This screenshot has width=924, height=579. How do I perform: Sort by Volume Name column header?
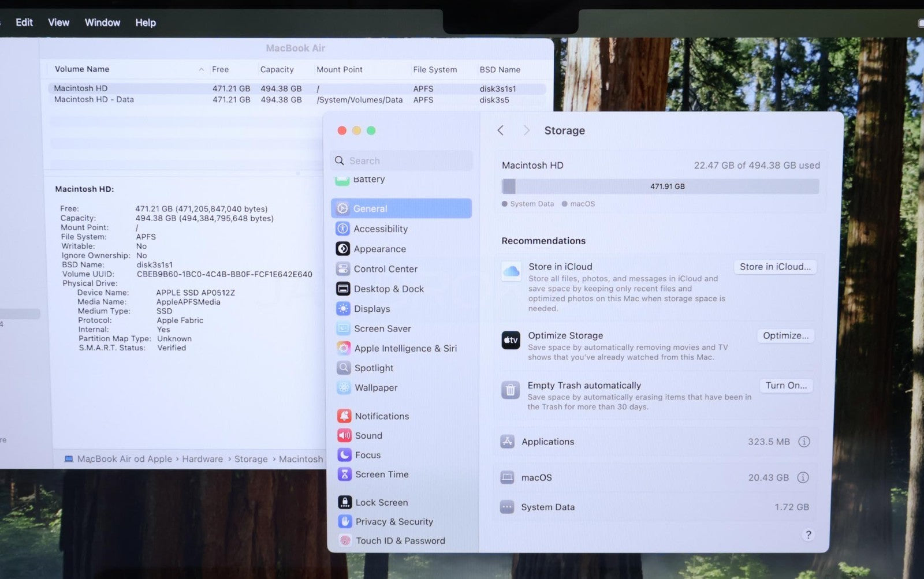tap(82, 69)
